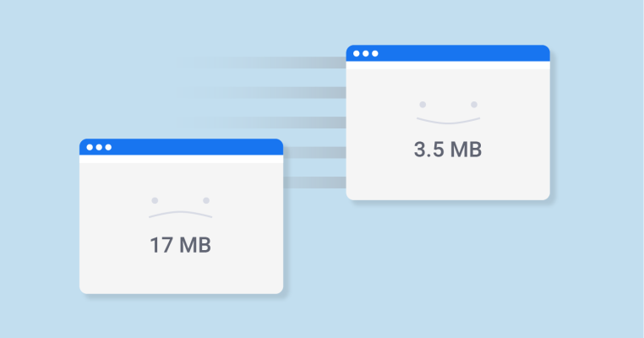The height and width of the screenshot is (338, 644).
Task: Click the happy face's left eye
Action: pos(423,105)
